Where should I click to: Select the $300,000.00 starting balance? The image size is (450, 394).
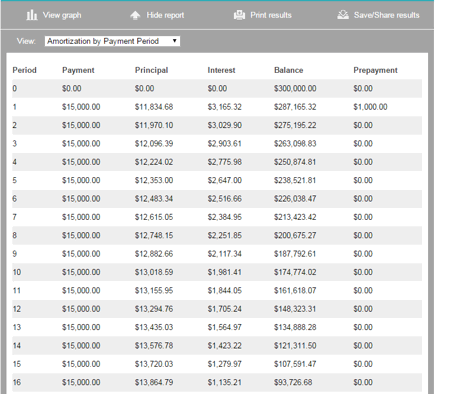295,88
